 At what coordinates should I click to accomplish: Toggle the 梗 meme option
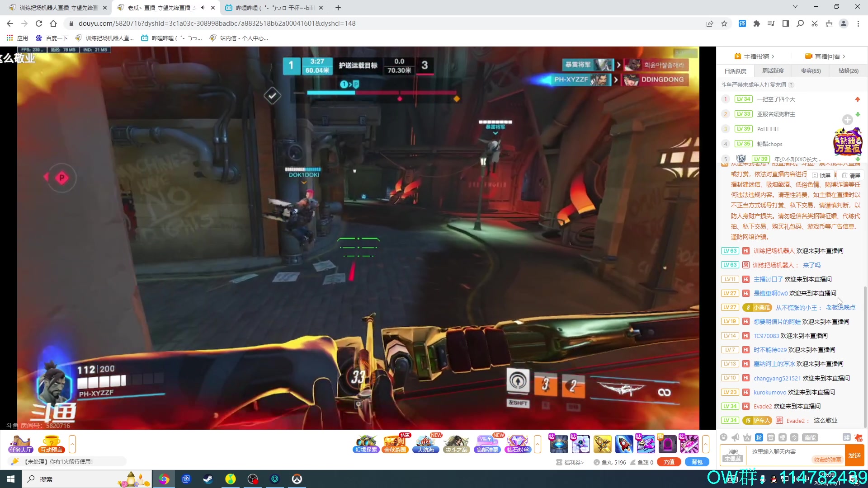[x=783, y=437]
